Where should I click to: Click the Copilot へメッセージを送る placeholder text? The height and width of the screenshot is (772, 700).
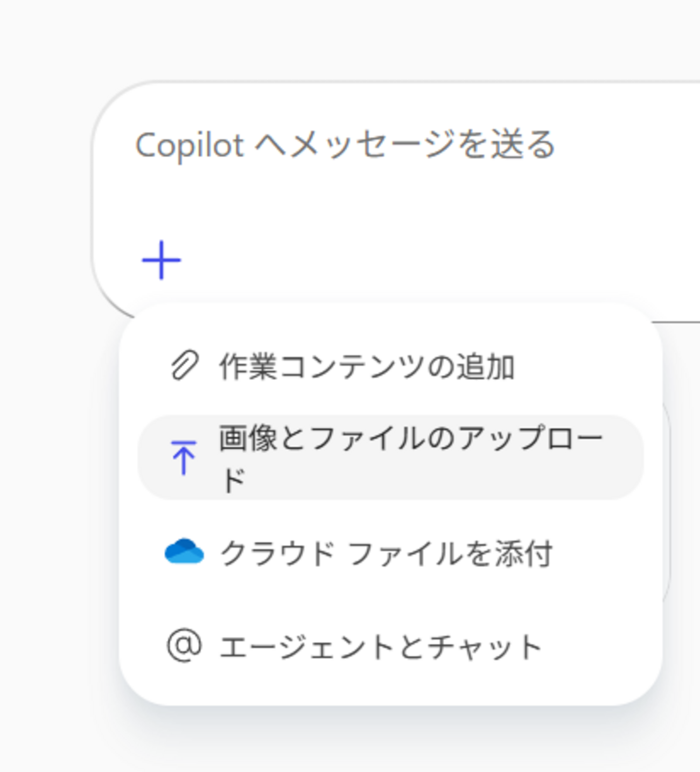click(345, 145)
